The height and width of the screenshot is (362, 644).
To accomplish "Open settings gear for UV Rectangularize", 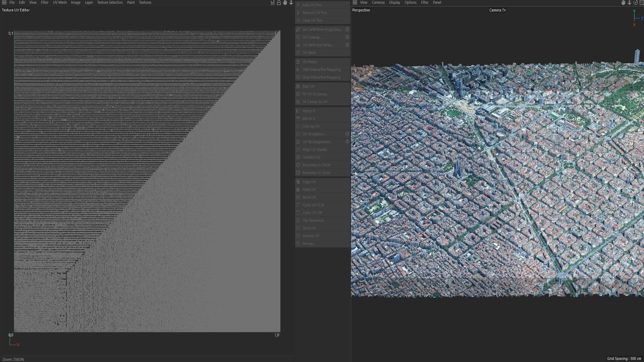I will [347, 142].
